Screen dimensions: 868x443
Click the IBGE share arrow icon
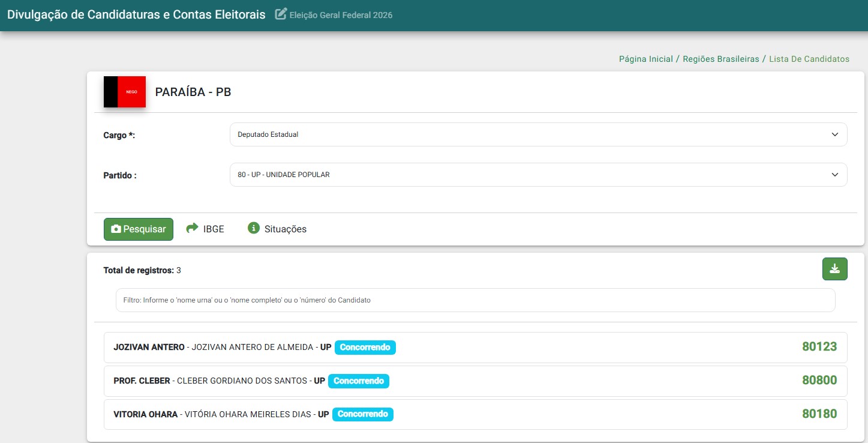192,228
